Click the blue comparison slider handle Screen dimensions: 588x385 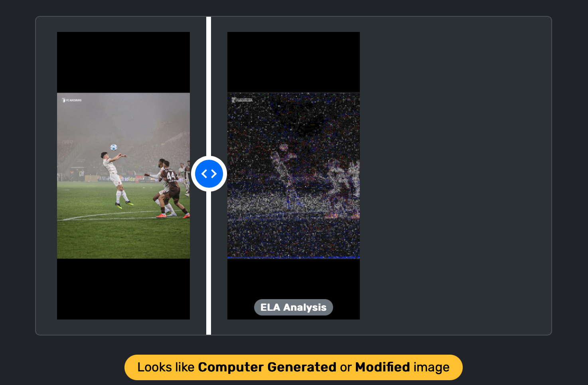point(209,174)
